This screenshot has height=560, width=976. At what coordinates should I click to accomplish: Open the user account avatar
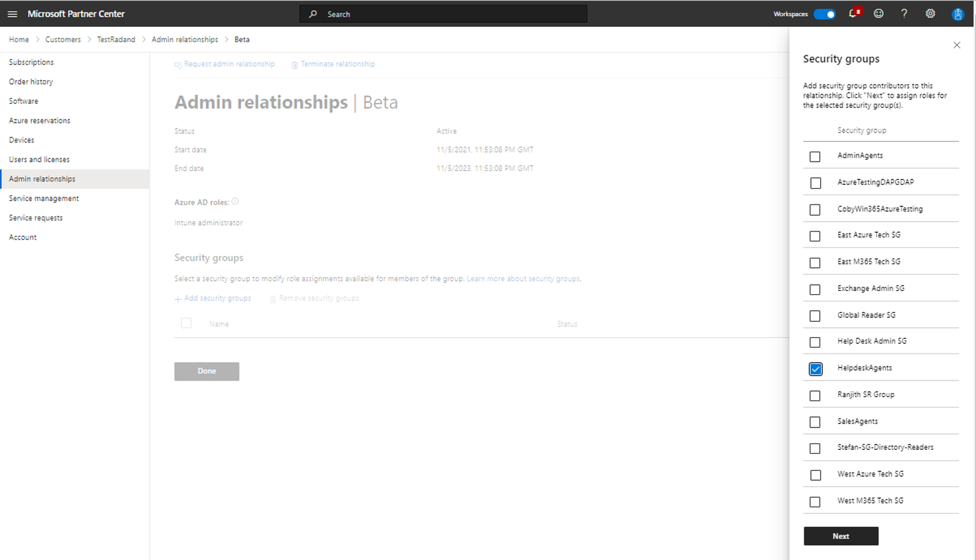958,14
